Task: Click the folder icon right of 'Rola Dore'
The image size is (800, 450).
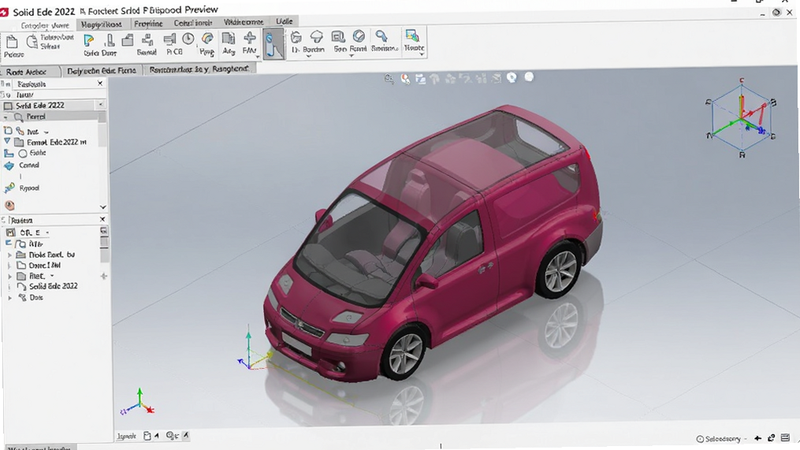Action: click(x=128, y=40)
